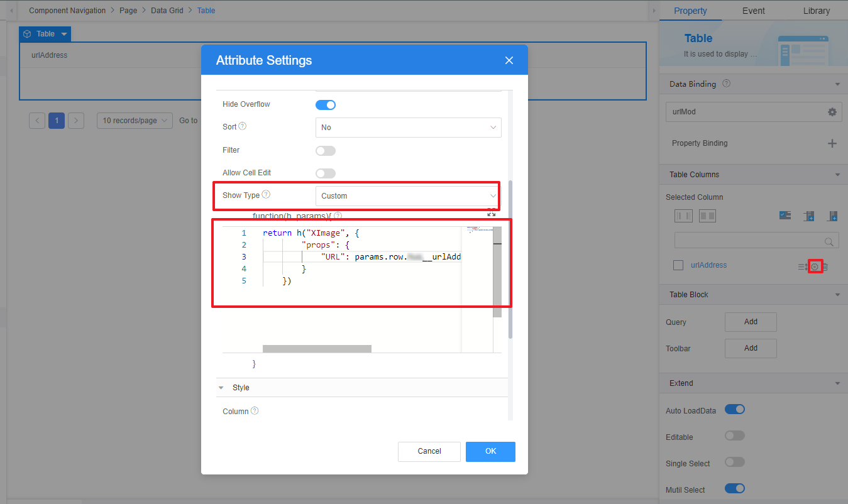848x504 pixels.
Task: Open the urlMod data binding gear
Action: pos(832,112)
